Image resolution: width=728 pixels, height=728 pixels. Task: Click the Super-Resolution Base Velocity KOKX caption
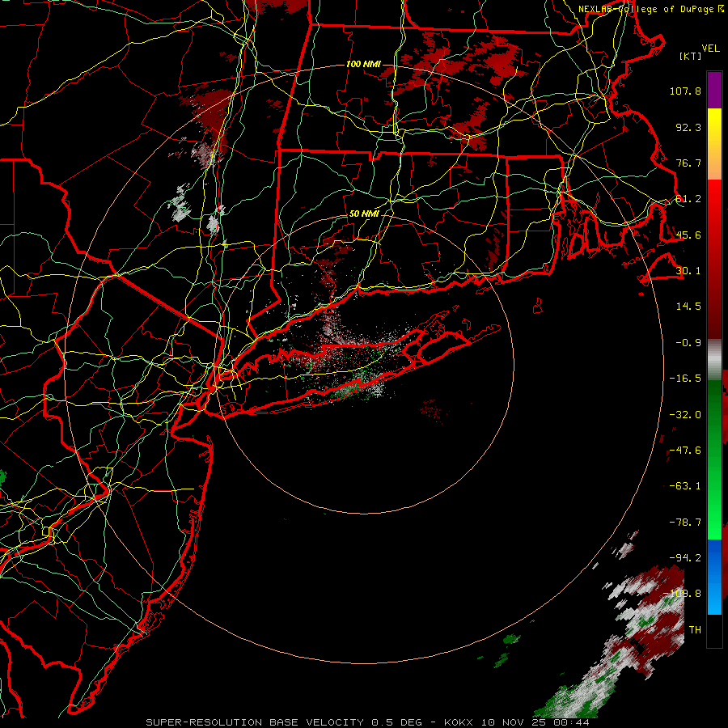coord(368,722)
